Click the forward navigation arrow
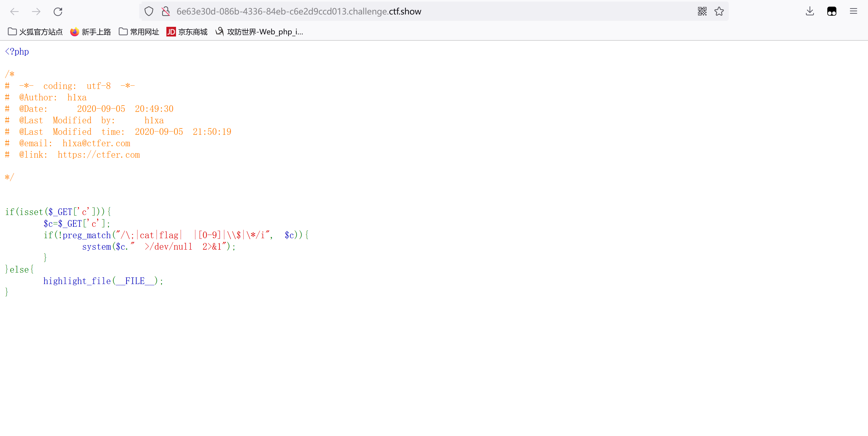 pyautogui.click(x=36, y=11)
